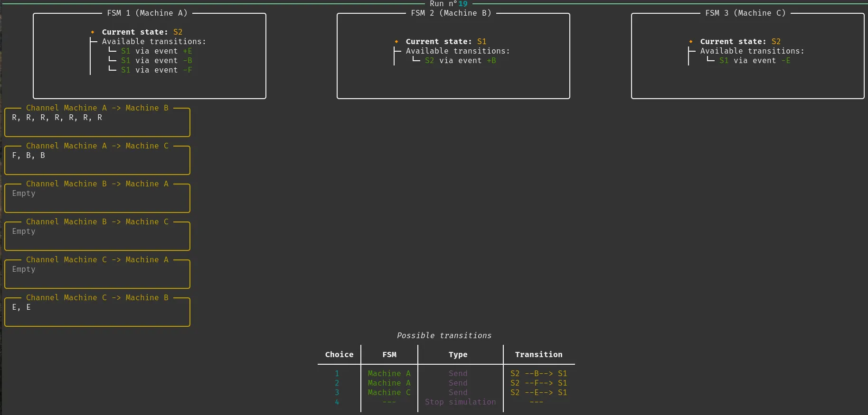This screenshot has height=415, width=868.
Task: Click the 'Transition' column header
Action: click(538, 355)
